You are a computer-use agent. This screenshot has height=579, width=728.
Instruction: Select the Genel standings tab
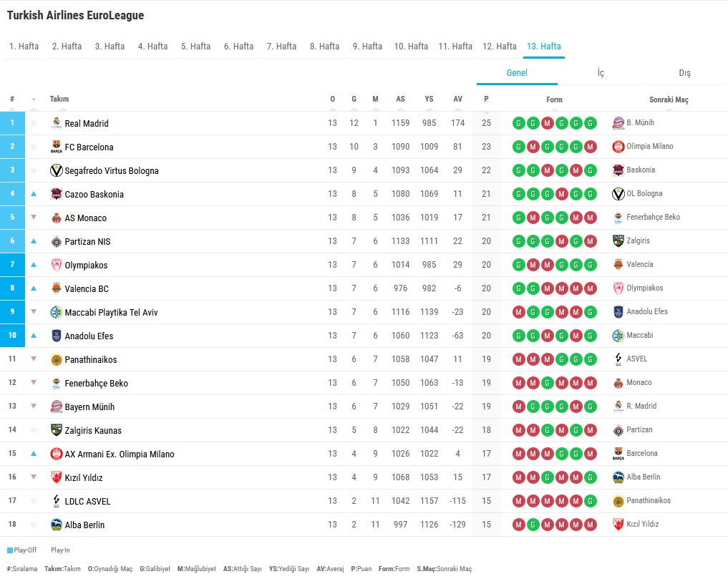[517, 73]
